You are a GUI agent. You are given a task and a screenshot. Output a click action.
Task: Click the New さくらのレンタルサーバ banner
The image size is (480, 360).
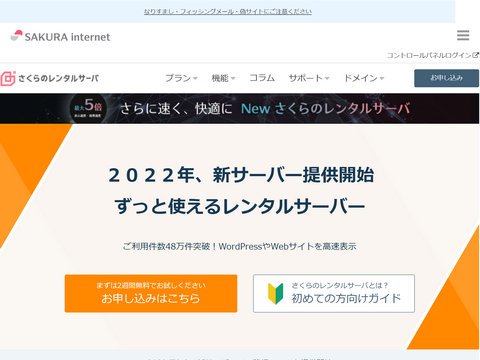tap(240, 109)
